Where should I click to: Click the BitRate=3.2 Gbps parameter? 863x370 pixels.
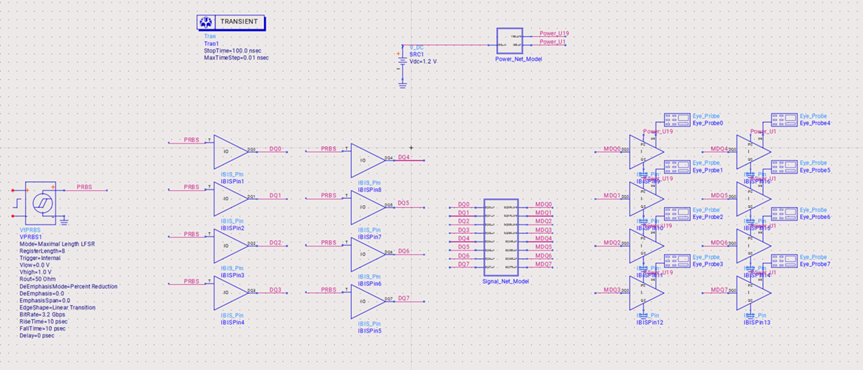[x=42, y=314]
